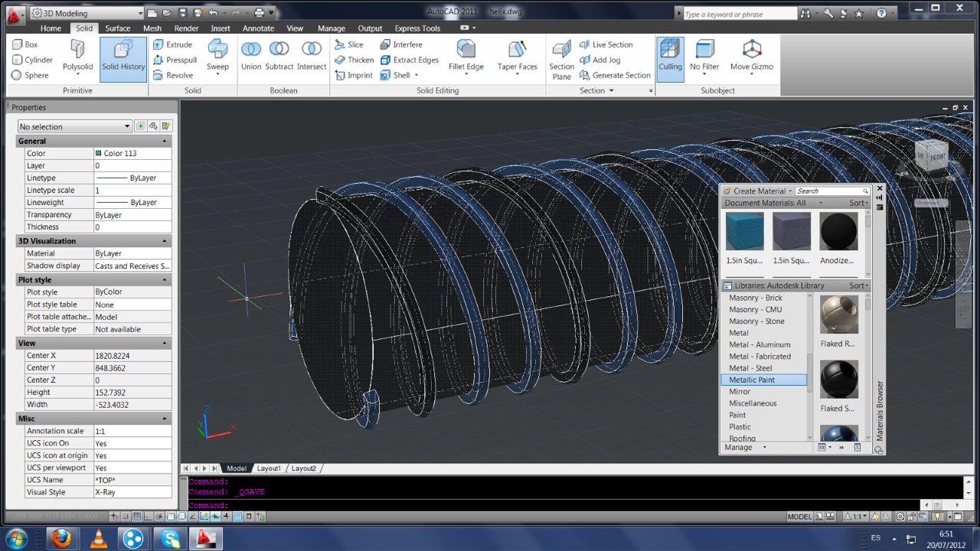Toggle Show Lineweight in the status bar

point(227,517)
